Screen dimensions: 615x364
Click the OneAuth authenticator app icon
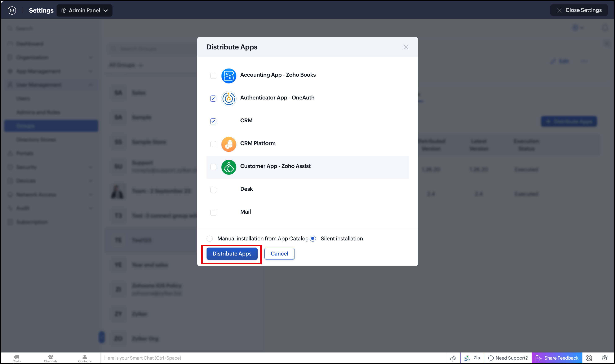[x=229, y=99]
